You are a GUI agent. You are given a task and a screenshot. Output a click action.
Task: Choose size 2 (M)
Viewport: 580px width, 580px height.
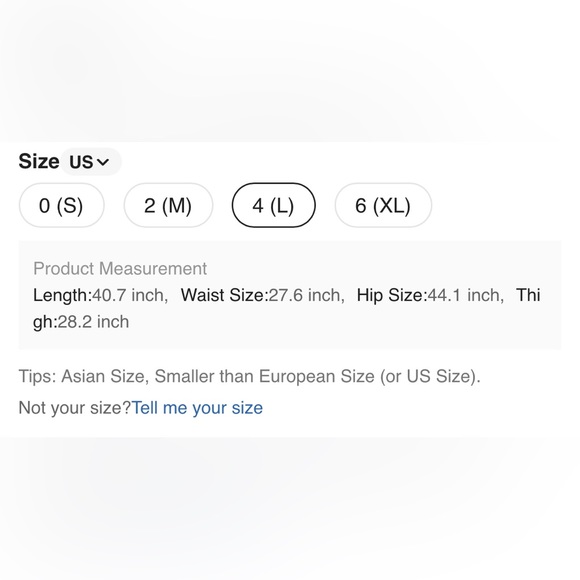[x=168, y=205]
